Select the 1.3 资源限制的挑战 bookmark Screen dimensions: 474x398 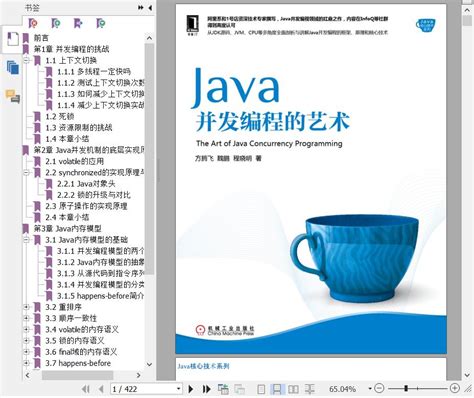click(x=79, y=128)
